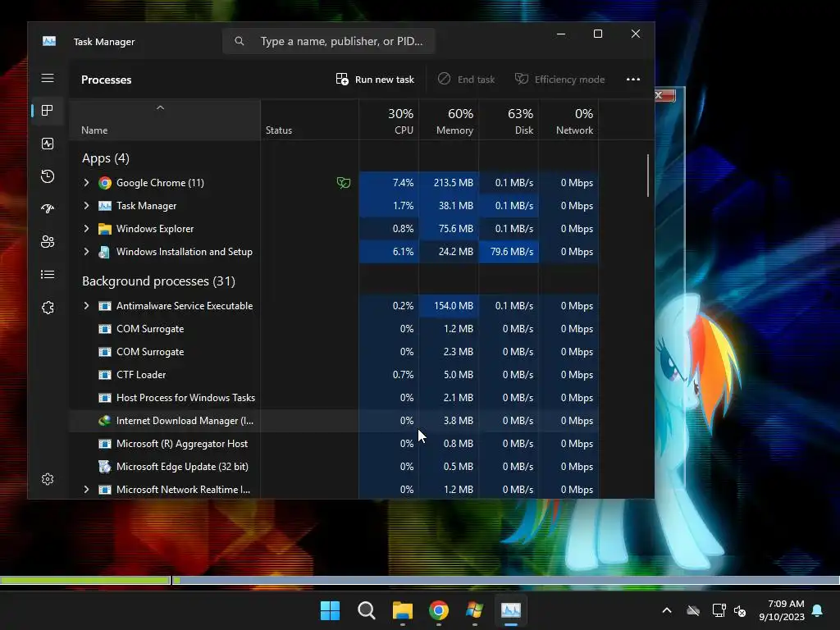Close the partially hidden window behind Task Manager
840x630 pixels.
[x=664, y=95]
